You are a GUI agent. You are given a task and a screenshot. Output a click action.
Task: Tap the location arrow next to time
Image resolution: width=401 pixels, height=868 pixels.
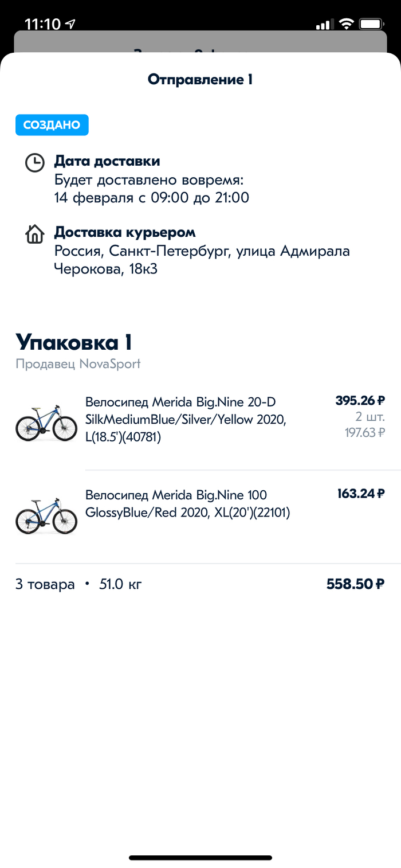tap(71, 24)
